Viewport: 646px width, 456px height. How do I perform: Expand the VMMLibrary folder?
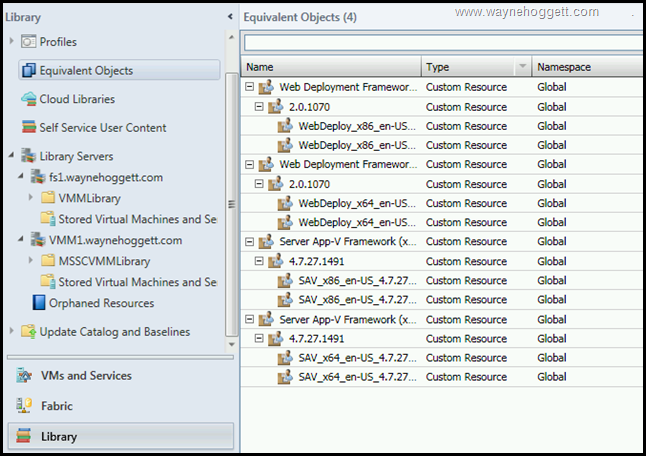coord(31,198)
